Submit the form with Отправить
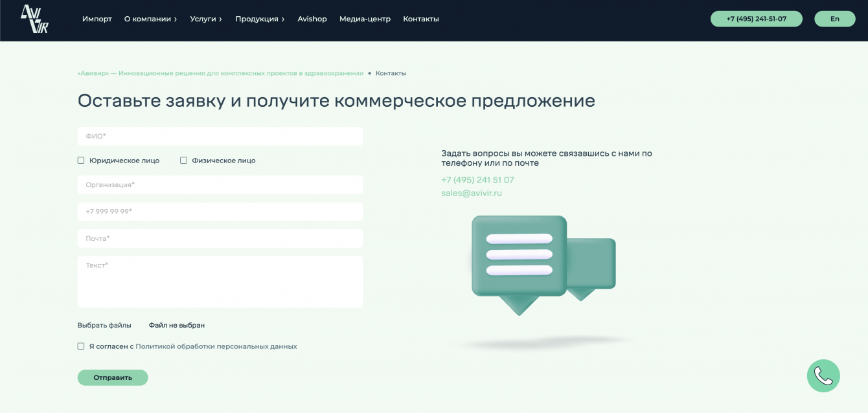 tap(113, 377)
